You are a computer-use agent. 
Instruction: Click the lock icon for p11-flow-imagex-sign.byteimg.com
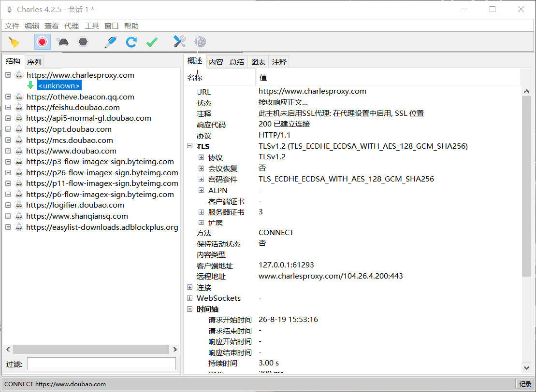click(x=19, y=183)
